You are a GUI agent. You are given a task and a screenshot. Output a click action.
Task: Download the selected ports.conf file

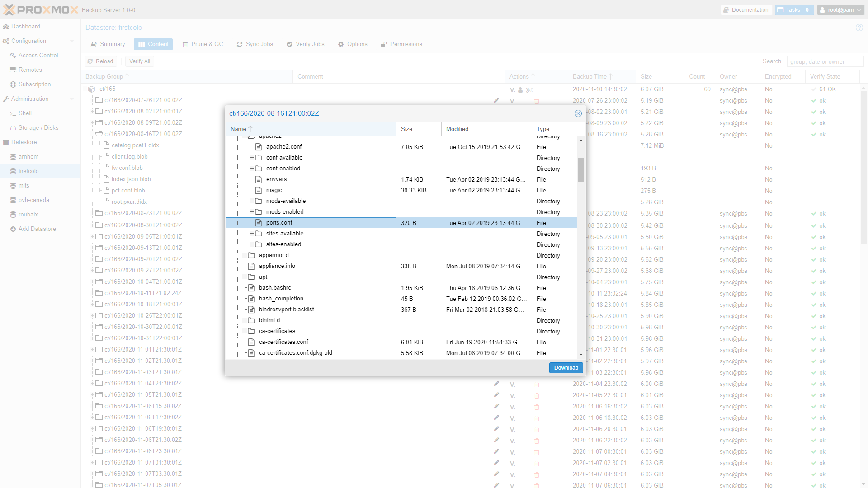[x=566, y=367]
